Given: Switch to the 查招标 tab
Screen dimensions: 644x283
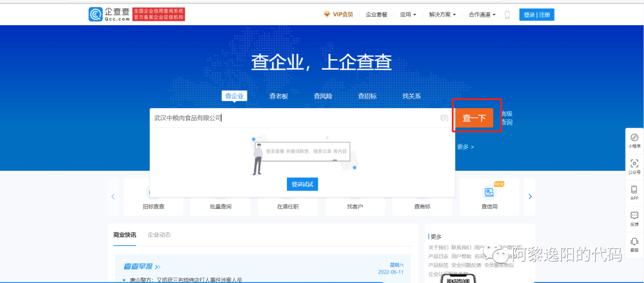Looking at the screenshot, I should pyautogui.click(x=367, y=96).
